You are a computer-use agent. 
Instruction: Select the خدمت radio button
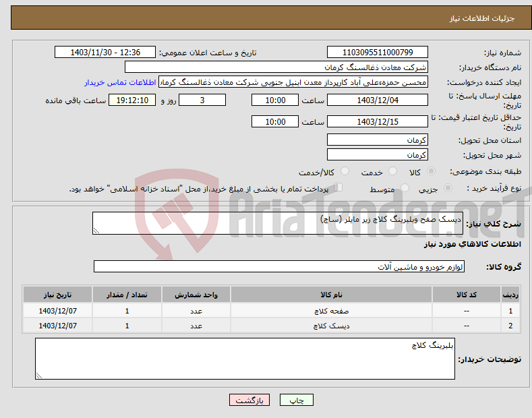coord(392,171)
